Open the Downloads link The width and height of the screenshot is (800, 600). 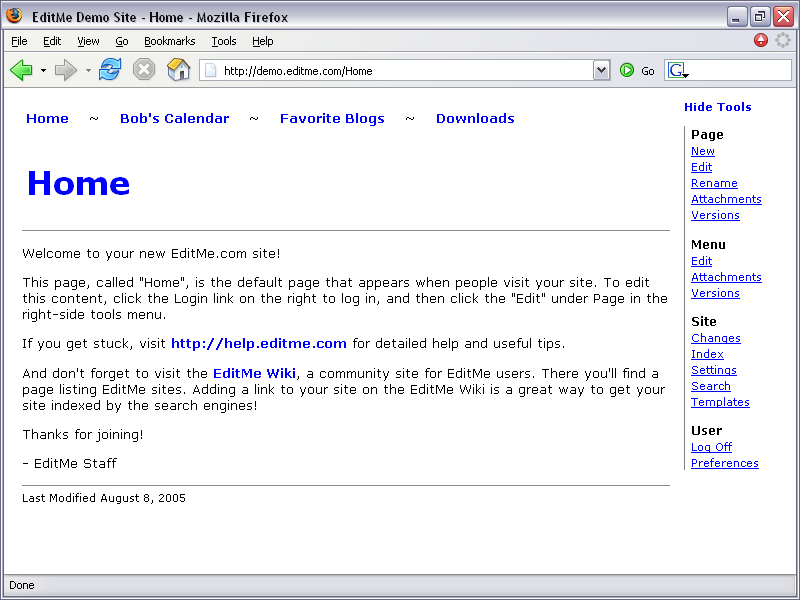tap(475, 118)
